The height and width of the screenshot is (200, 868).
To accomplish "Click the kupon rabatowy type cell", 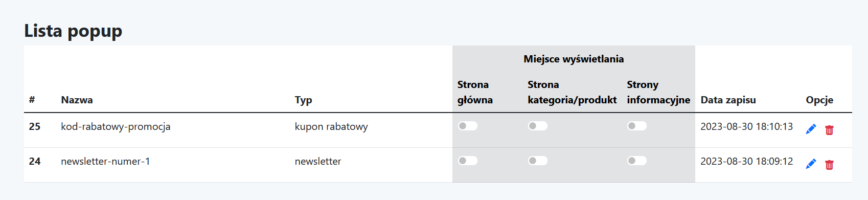I will (x=331, y=126).
